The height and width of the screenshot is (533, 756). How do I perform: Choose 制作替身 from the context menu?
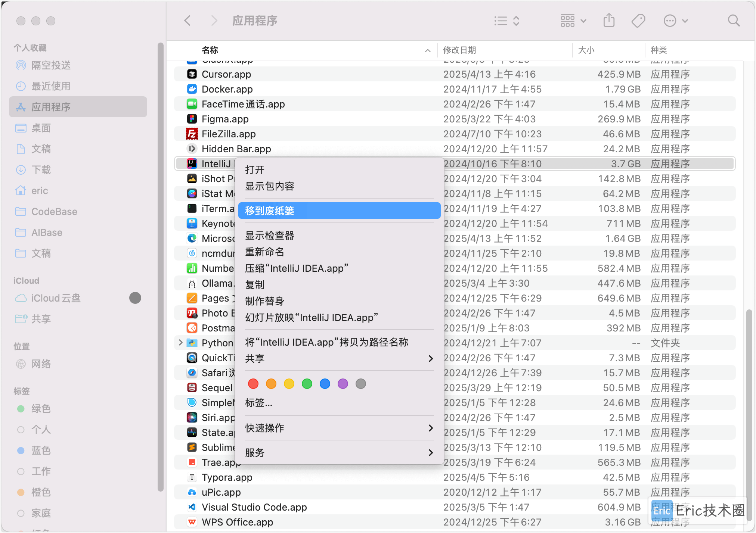coord(339,301)
